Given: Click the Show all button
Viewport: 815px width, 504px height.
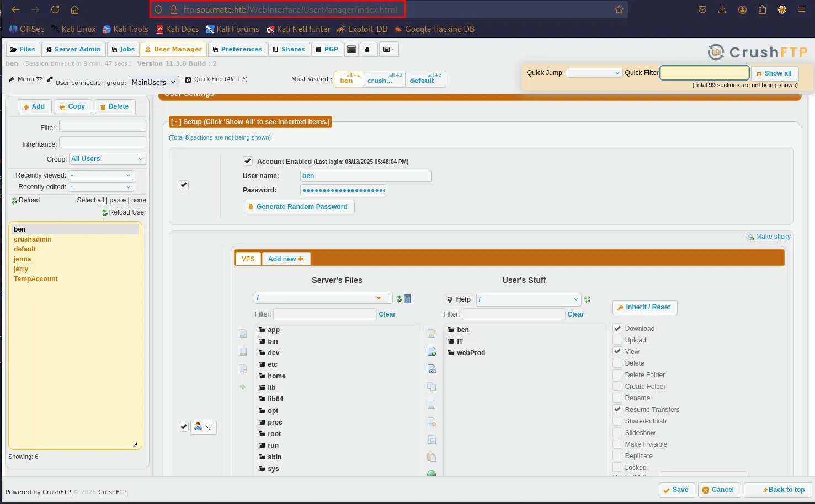Looking at the screenshot, I should click(x=774, y=73).
